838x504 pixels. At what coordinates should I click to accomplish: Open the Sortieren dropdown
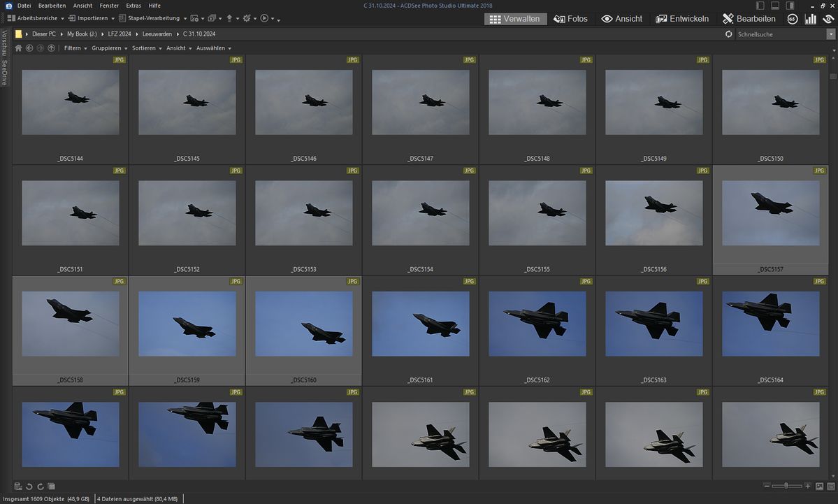147,48
